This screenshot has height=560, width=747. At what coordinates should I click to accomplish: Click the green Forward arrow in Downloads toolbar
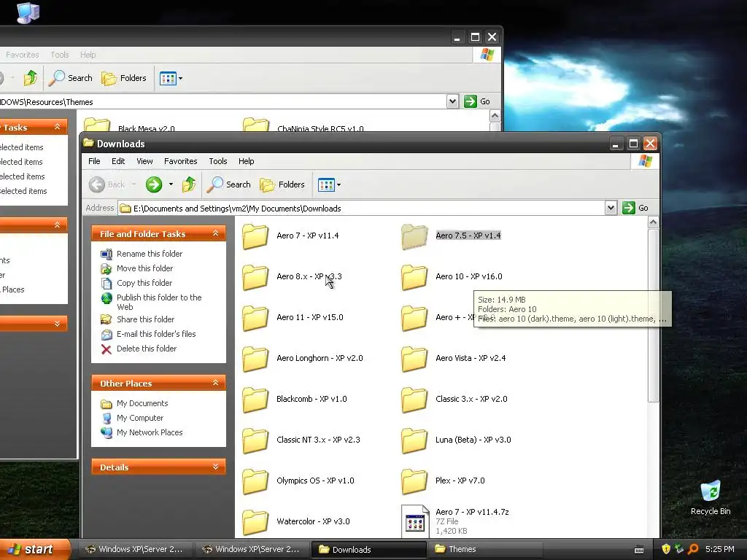154,184
